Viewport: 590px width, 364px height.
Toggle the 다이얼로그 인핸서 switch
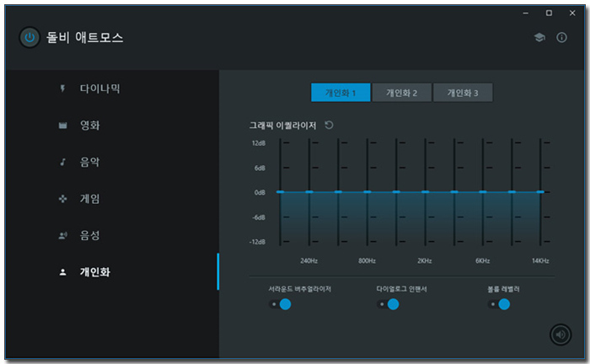tap(388, 304)
